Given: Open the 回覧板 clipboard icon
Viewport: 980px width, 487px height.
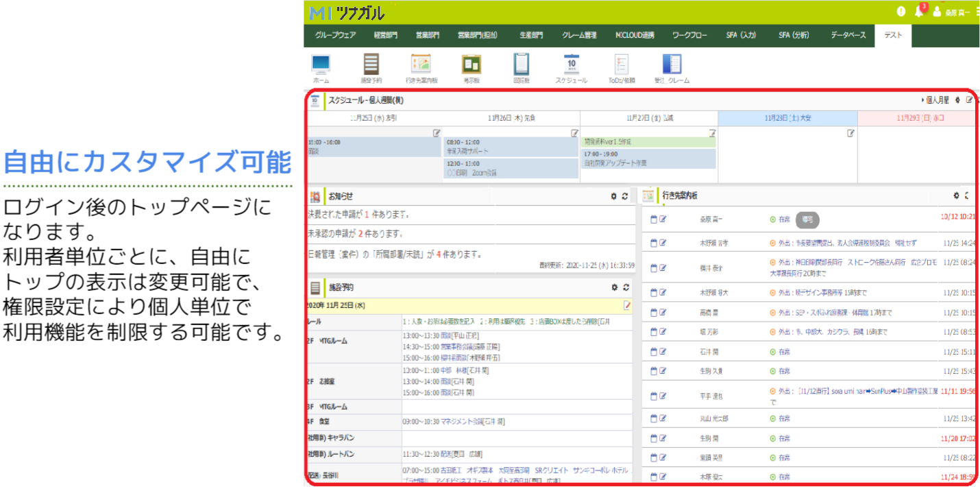Looking at the screenshot, I should point(522,64).
